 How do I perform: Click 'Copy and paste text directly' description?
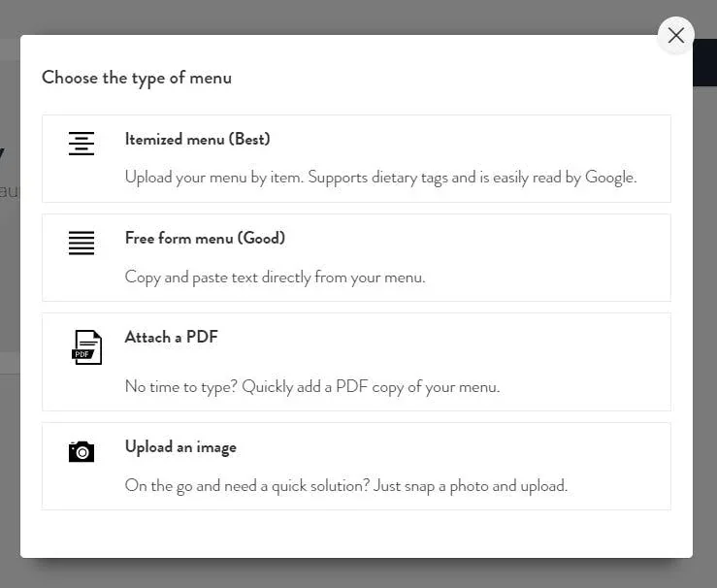pyautogui.click(x=276, y=278)
